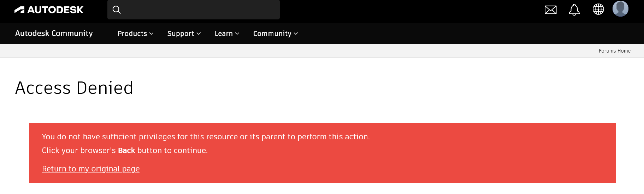The image size is (644, 194).
Task: Click the Access Denied heading
Action: point(74,88)
